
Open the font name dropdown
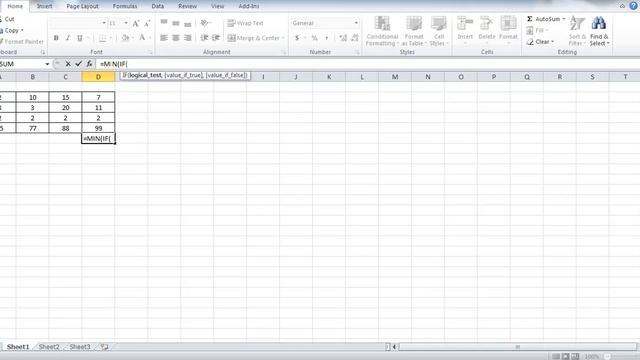(104, 23)
